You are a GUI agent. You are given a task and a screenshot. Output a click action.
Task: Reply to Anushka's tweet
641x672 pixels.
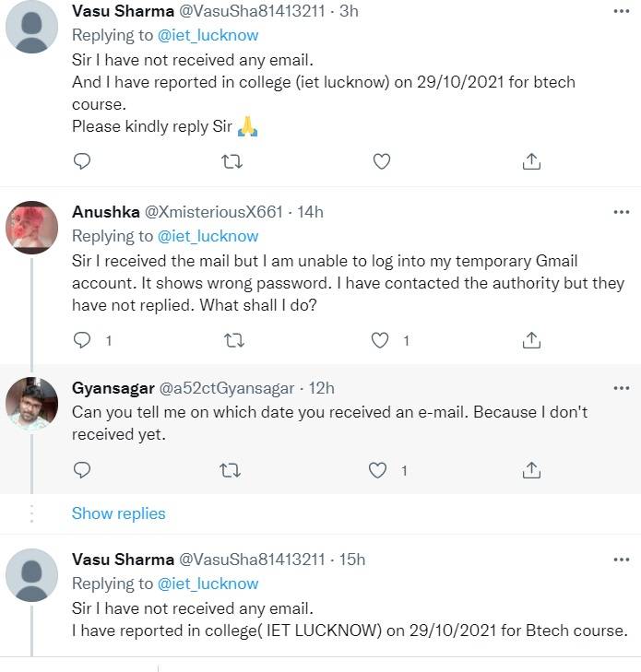pos(82,340)
